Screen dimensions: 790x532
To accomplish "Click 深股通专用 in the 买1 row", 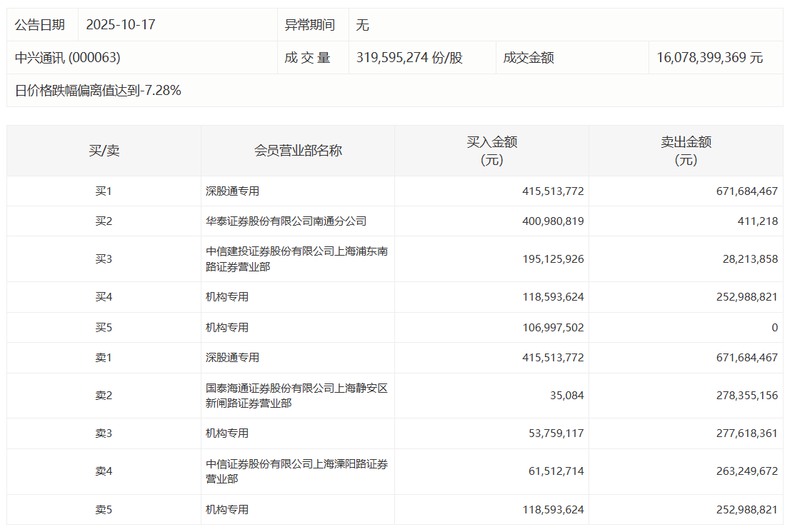I will [x=232, y=191].
